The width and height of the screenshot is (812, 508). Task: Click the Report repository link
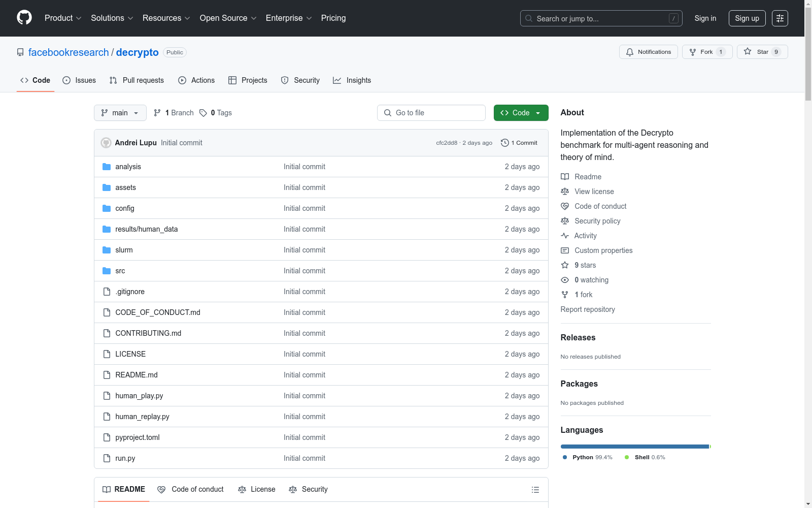[x=588, y=309]
